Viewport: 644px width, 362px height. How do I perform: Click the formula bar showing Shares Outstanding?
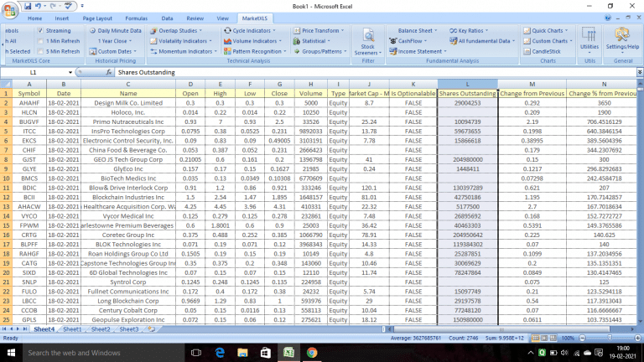click(376, 72)
